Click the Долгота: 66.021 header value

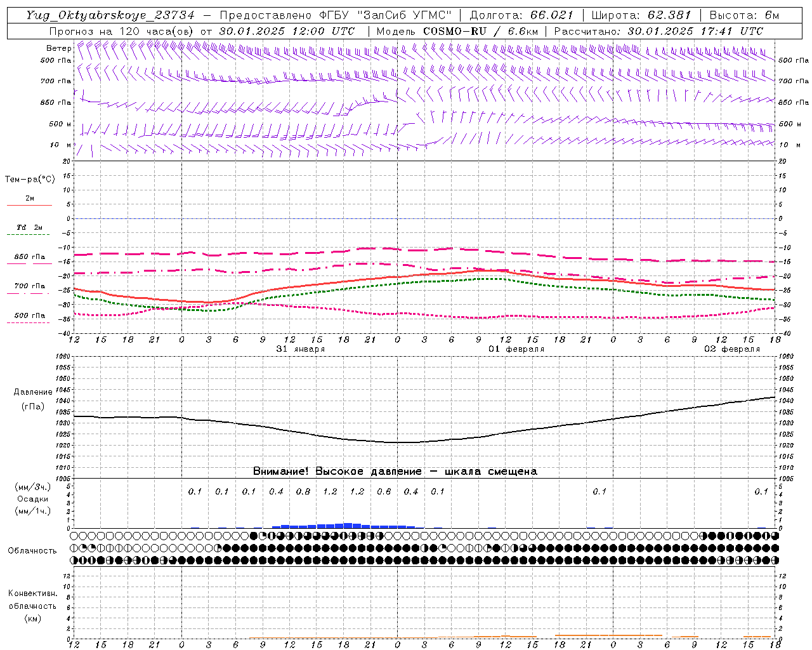coord(521,15)
